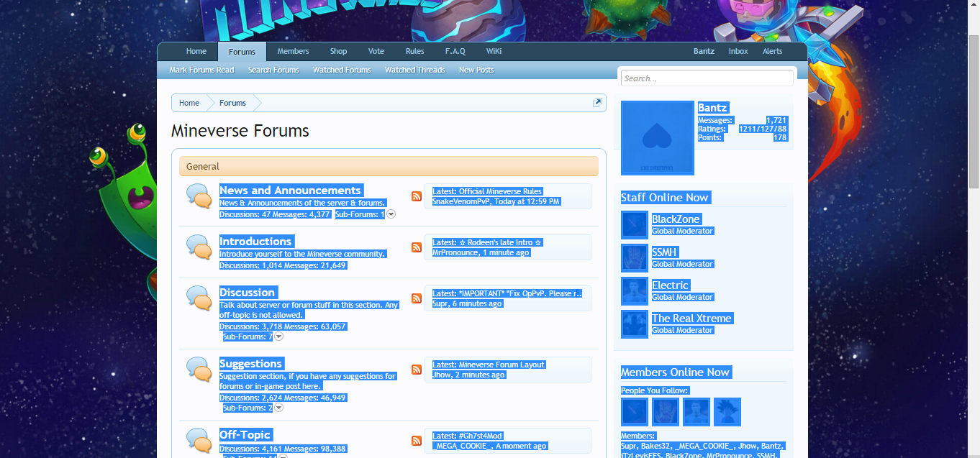Click RSS feed icon for Suggestions forum
980x458 pixels.
[x=417, y=370]
